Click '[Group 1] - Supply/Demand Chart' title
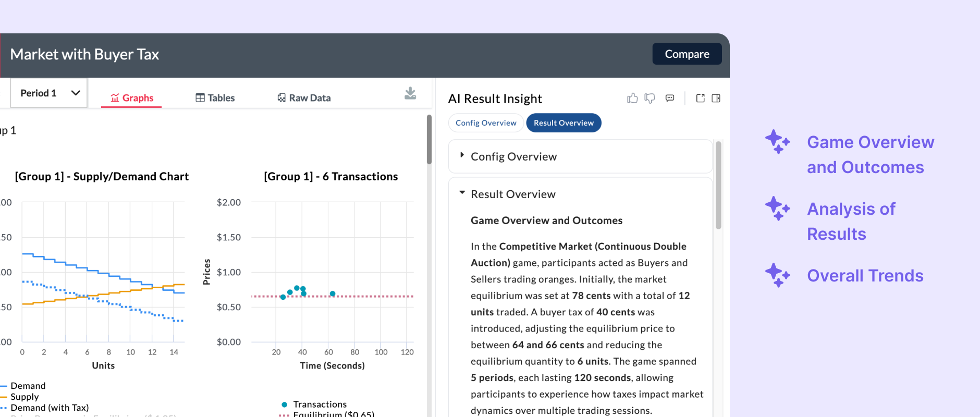Image resolution: width=980 pixels, height=417 pixels. [x=102, y=177]
